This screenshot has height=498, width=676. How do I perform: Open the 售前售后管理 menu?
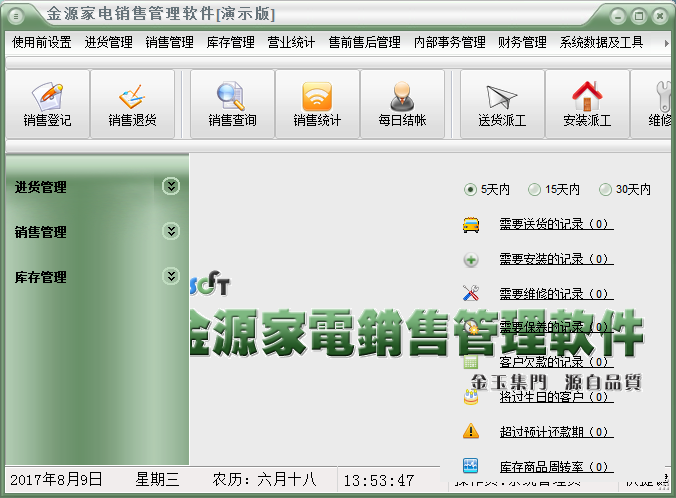[364, 42]
